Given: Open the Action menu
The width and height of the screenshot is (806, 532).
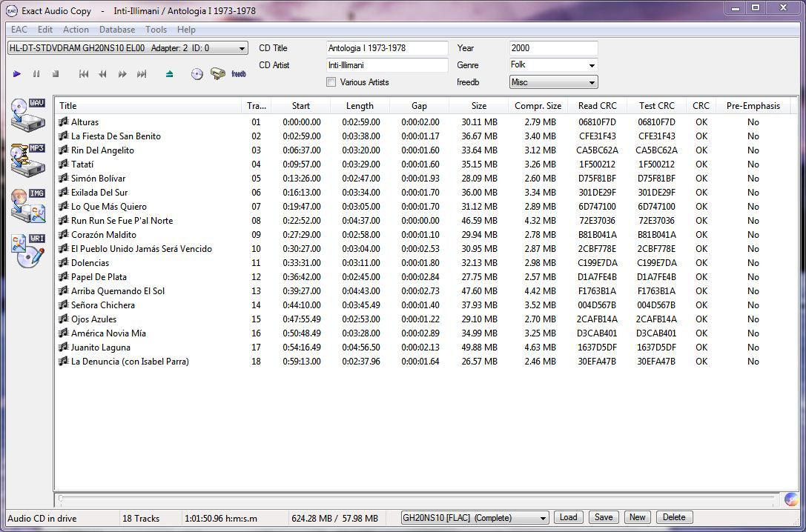Looking at the screenshot, I should [x=76, y=30].
